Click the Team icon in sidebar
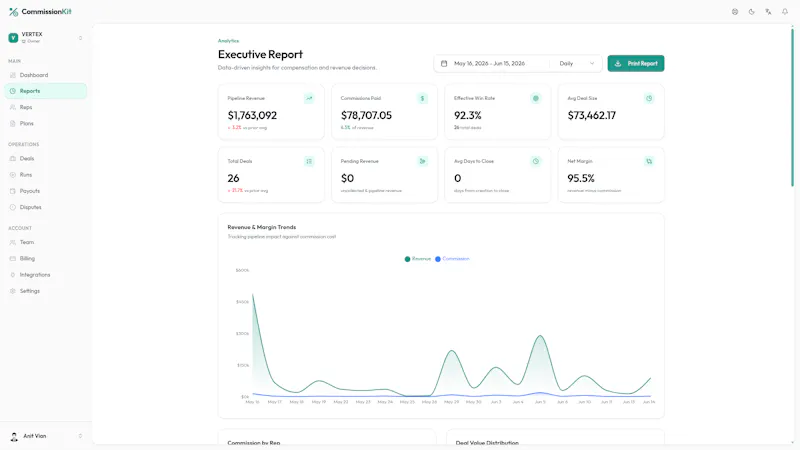This screenshot has width=800, height=450. tap(13, 242)
